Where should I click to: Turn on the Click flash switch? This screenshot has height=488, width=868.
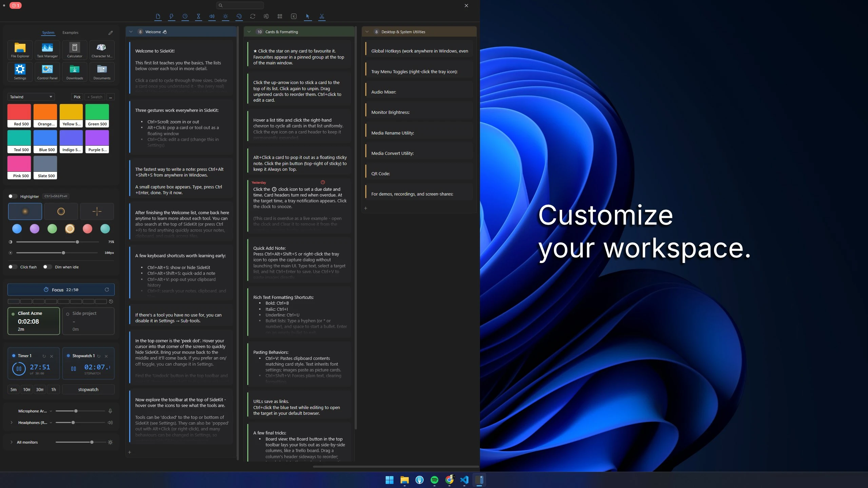13,267
